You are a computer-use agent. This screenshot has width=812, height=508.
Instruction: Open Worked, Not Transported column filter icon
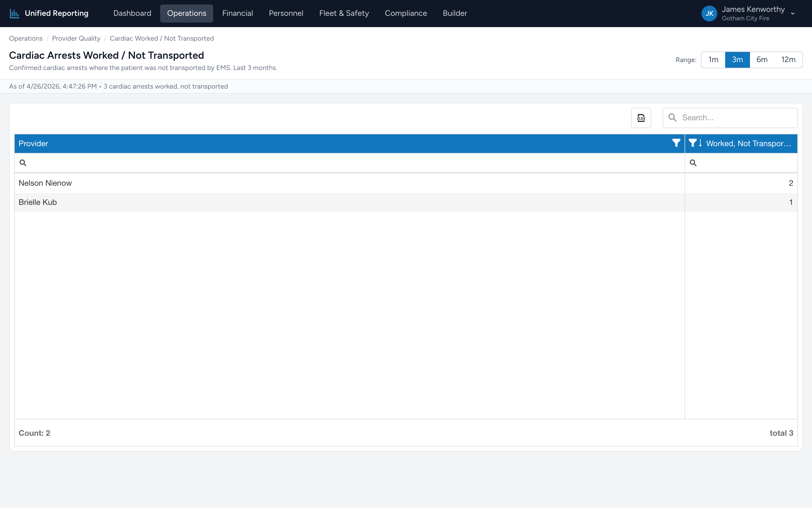point(692,143)
